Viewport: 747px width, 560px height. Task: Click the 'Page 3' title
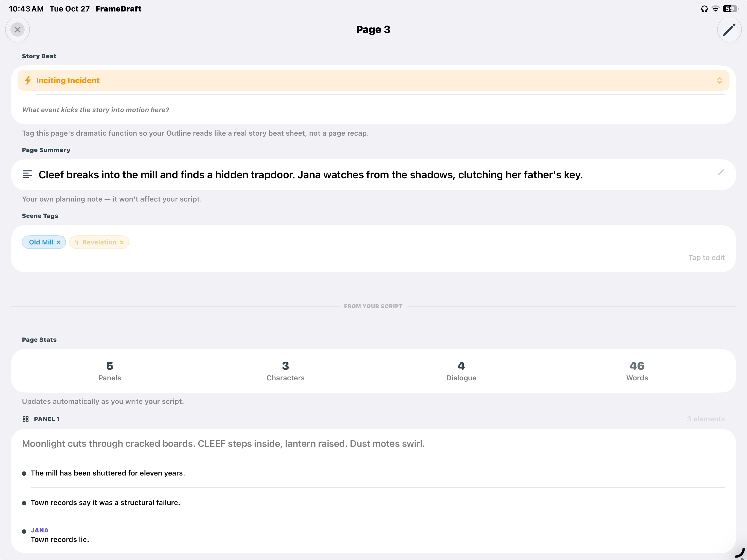click(x=373, y=30)
